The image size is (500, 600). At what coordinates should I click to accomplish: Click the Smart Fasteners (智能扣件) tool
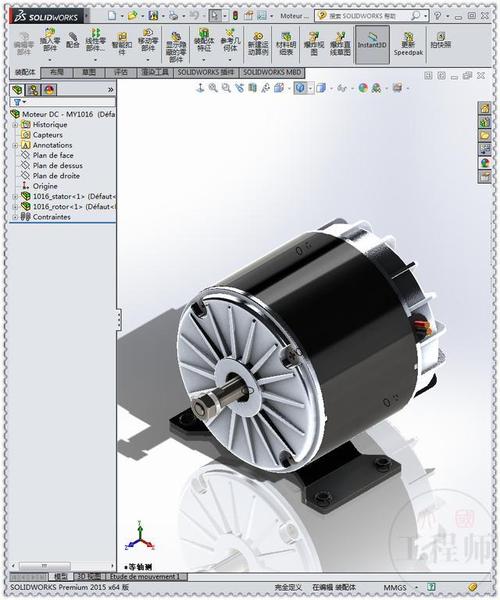point(122,43)
